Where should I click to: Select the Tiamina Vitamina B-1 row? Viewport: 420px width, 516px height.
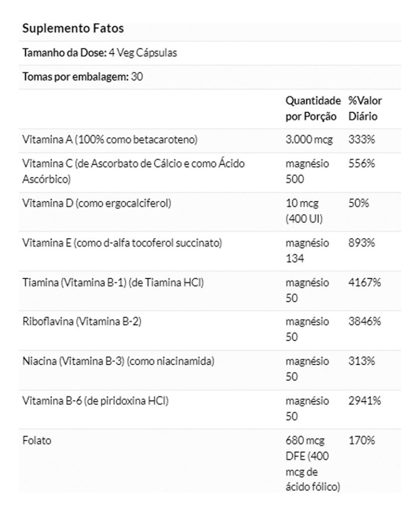point(210,291)
